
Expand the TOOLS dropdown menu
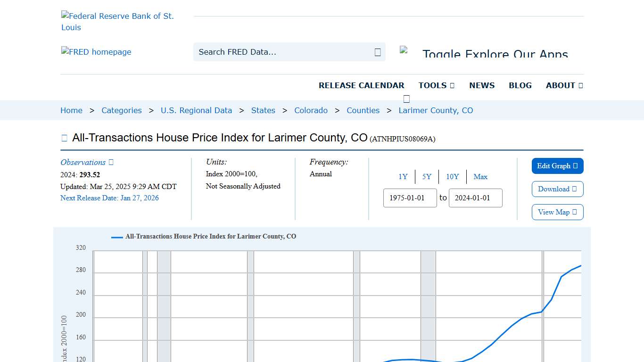click(x=436, y=85)
